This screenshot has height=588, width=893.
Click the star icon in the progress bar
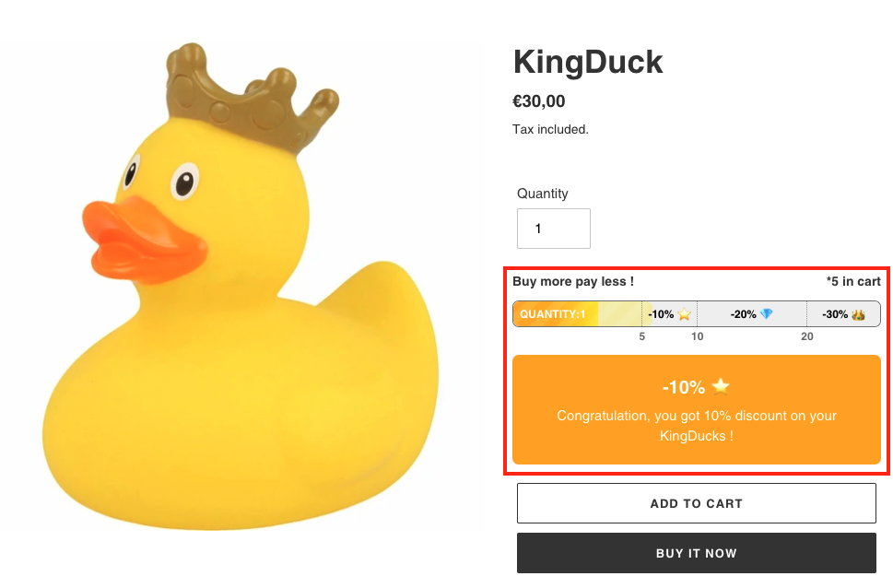(684, 314)
